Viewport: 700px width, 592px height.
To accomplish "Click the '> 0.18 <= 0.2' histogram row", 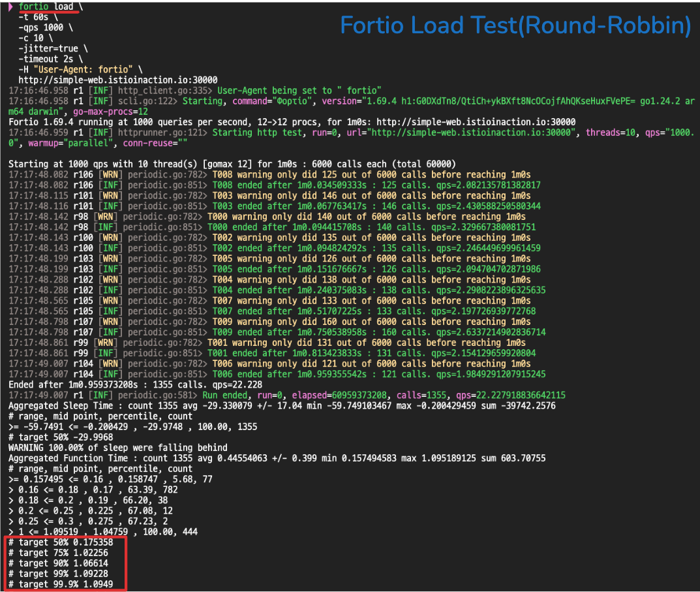I will pyautogui.click(x=88, y=501).
